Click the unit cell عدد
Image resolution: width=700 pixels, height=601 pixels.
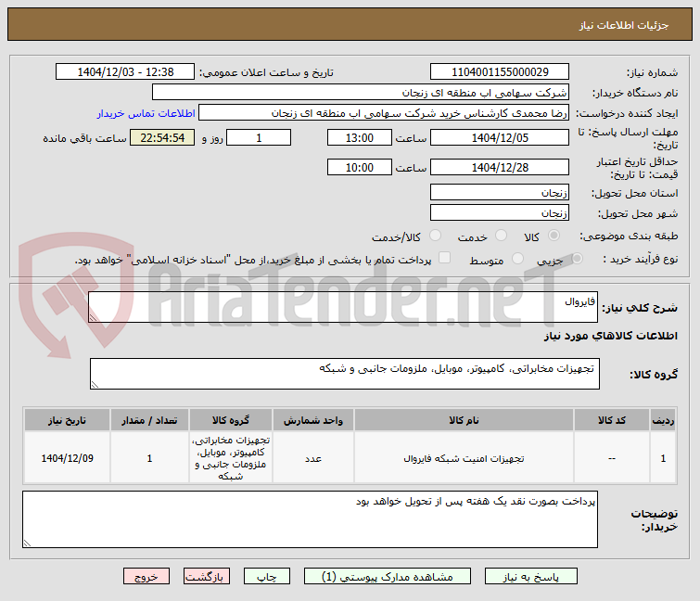(x=313, y=458)
